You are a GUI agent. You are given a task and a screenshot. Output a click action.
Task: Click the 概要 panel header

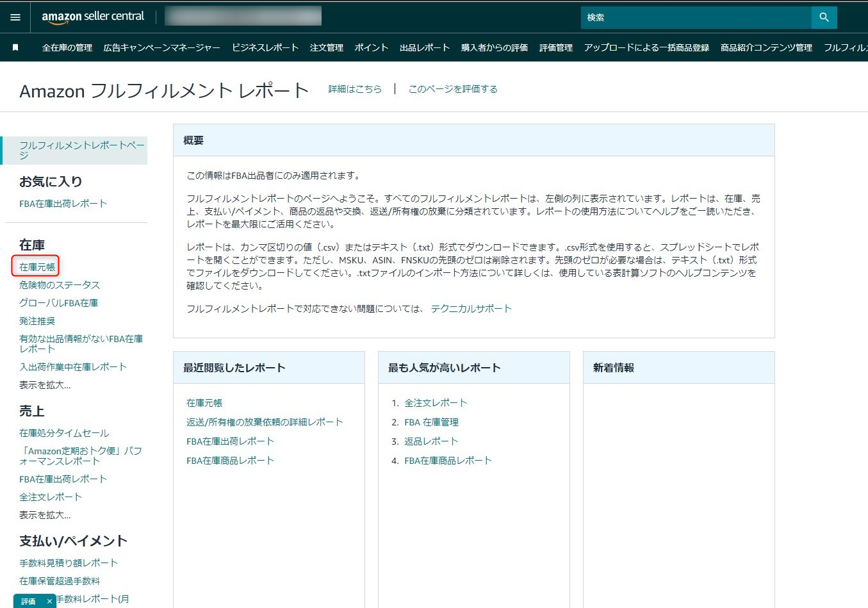474,140
